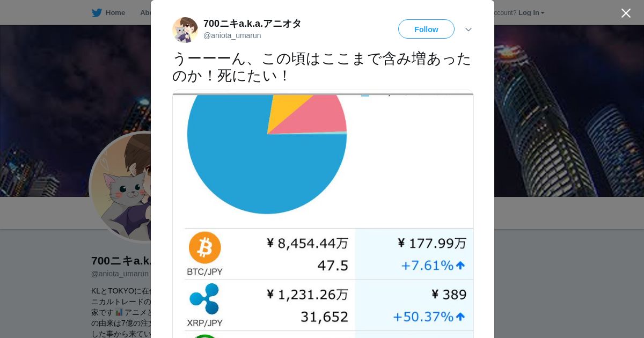644x338 pixels.
Task: Click the Home menu label
Action: pos(115,13)
